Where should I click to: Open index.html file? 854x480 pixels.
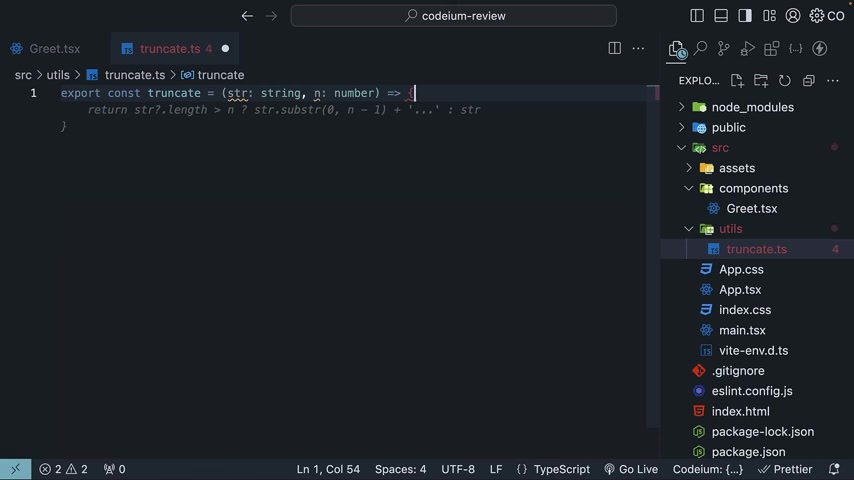pyautogui.click(x=757, y=411)
